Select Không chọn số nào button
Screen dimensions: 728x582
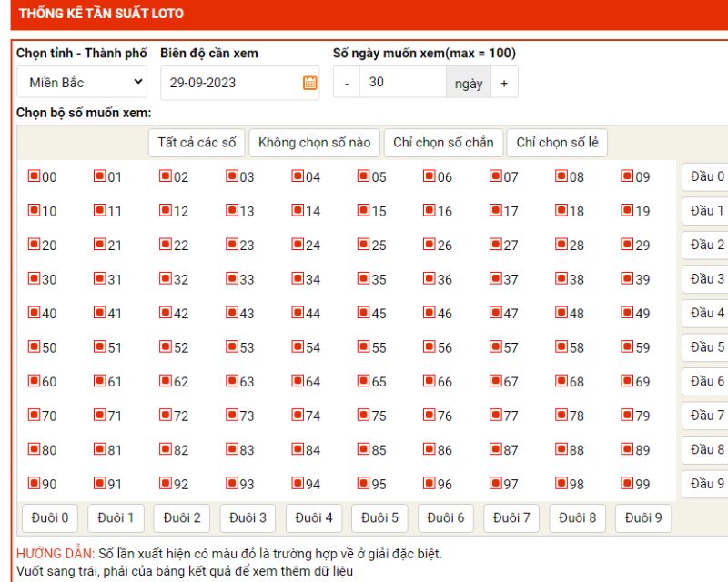[314, 143]
